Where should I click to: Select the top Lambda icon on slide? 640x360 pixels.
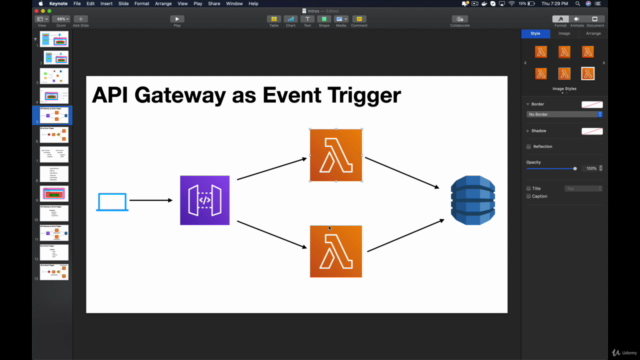point(336,155)
